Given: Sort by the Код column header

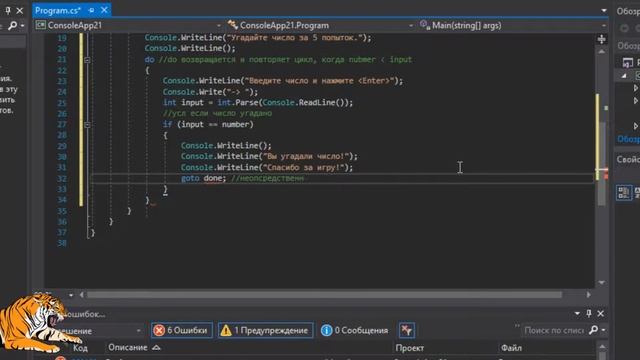Looking at the screenshot, I should point(80,348).
